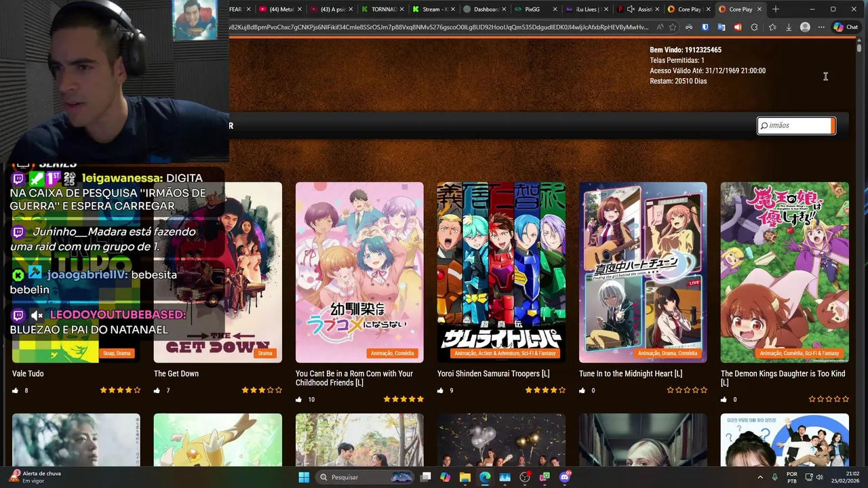Click the red speaker extension icon
The image size is (868, 488).
(x=738, y=27)
